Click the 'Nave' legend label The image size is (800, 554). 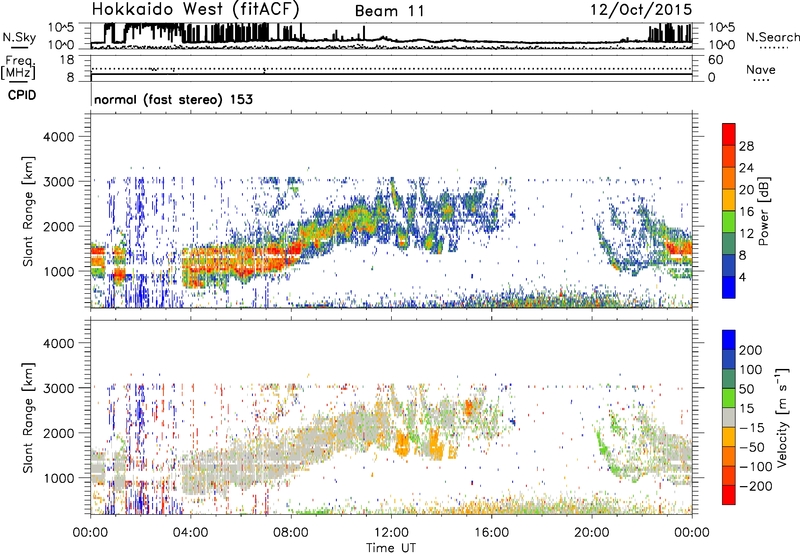click(x=761, y=69)
